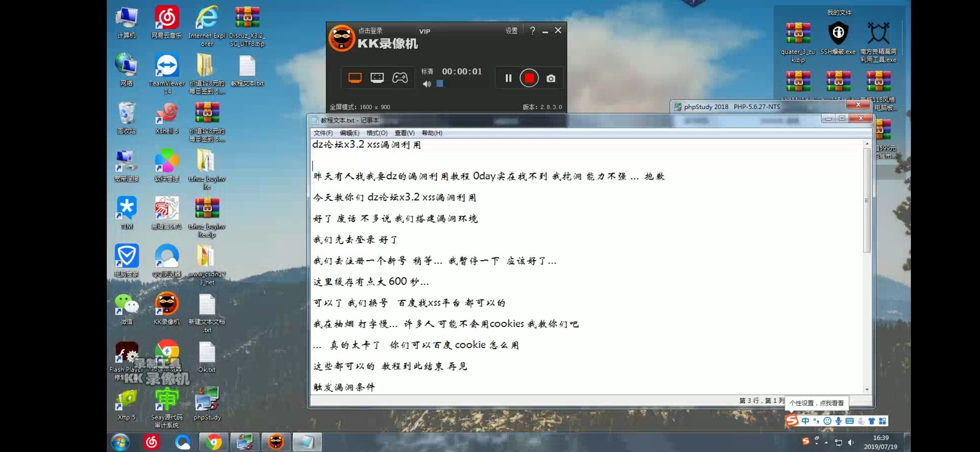Screen dimensions: 980x452
Task: Switch to Notepad taskbar button
Action: (x=307, y=442)
